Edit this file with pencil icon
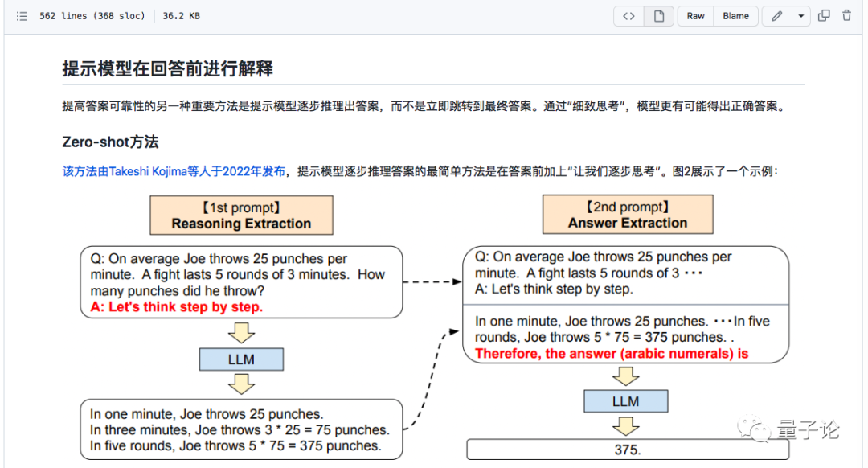The image size is (868, 468). 776,16
